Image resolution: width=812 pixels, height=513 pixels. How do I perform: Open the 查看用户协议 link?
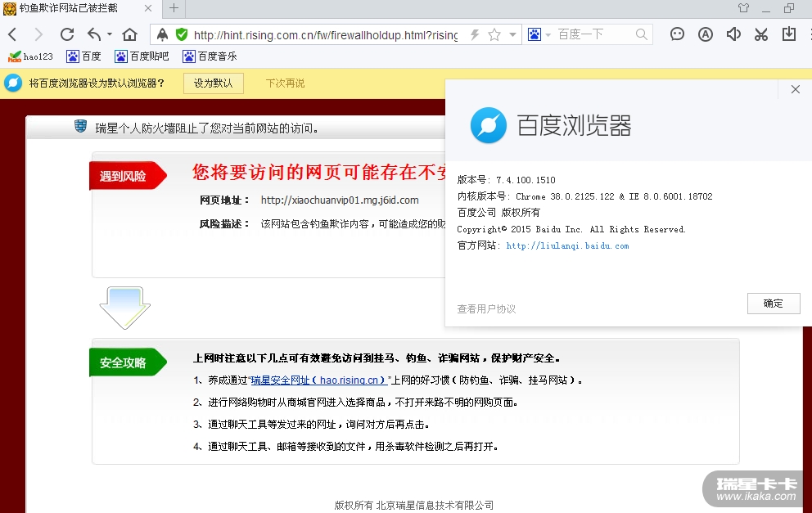(x=486, y=309)
